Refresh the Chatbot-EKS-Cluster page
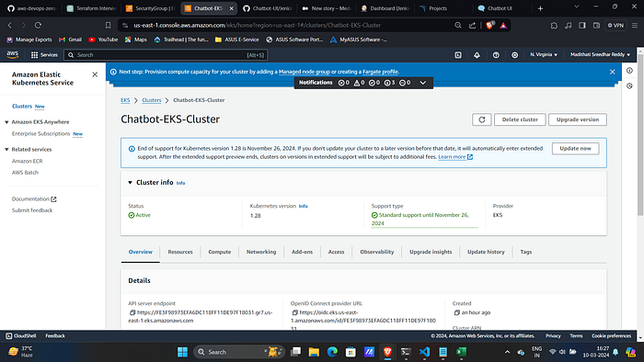Image resolution: width=644 pixels, height=362 pixels. pyautogui.click(x=482, y=119)
